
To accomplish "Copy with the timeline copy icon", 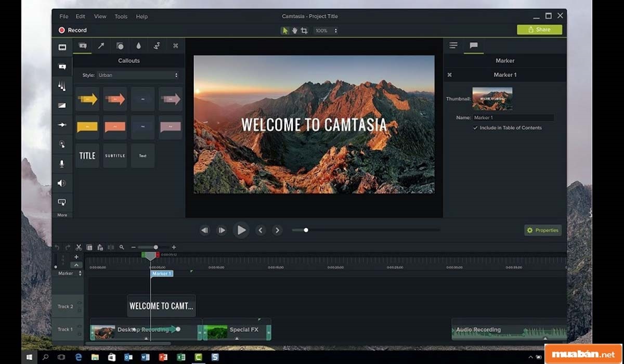I will point(89,248).
